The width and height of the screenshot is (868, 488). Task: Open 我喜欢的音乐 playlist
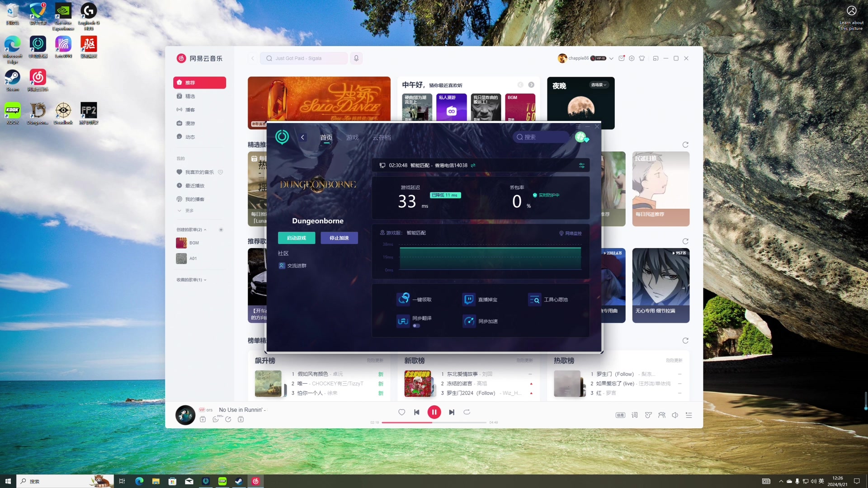click(199, 172)
